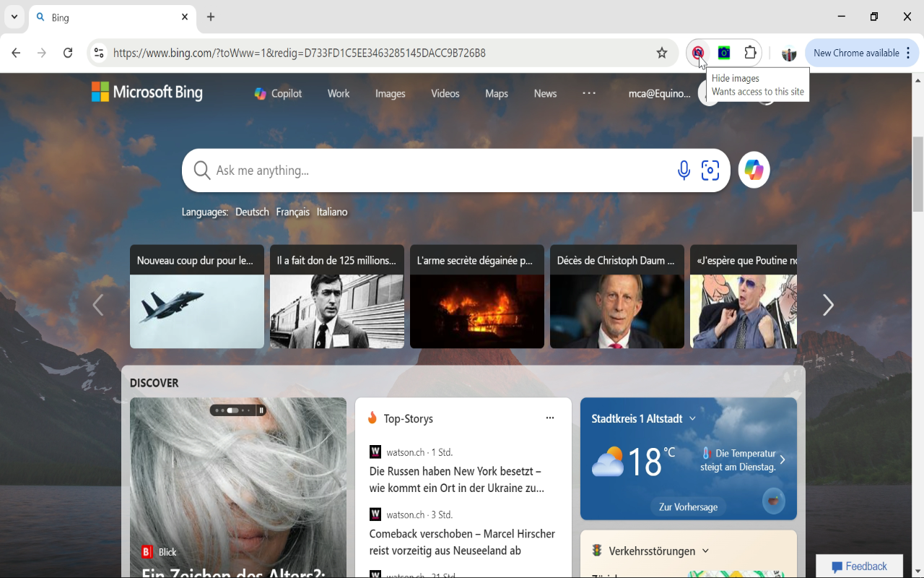Open the News section in Bing navigation

545,93
